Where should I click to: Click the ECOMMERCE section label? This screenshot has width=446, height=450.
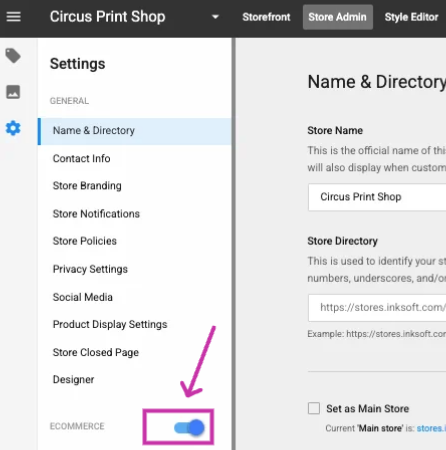click(x=77, y=426)
